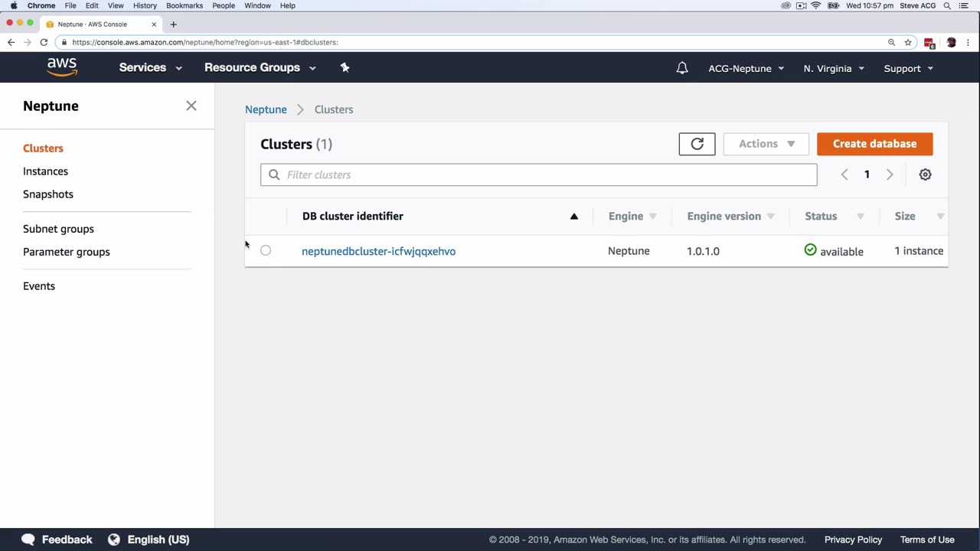The width and height of the screenshot is (980, 551).
Task: Click the Feedback speech bubble icon
Action: 28,540
